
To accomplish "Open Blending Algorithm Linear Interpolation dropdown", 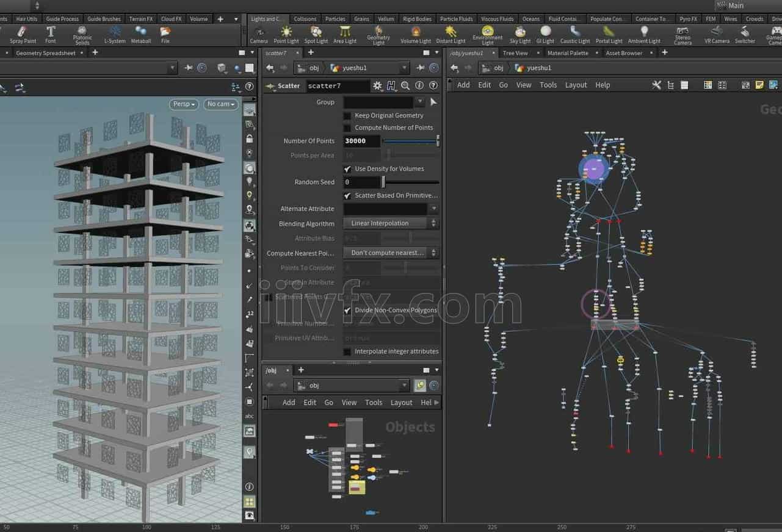I will point(391,223).
